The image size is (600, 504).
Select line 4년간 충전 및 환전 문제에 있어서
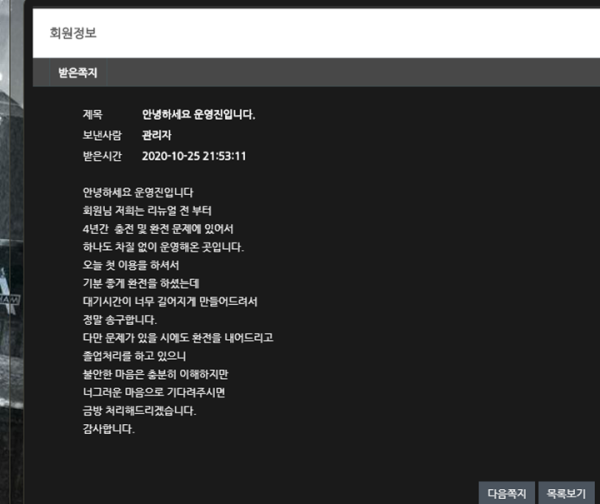pyautogui.click(x=158, y=229)
